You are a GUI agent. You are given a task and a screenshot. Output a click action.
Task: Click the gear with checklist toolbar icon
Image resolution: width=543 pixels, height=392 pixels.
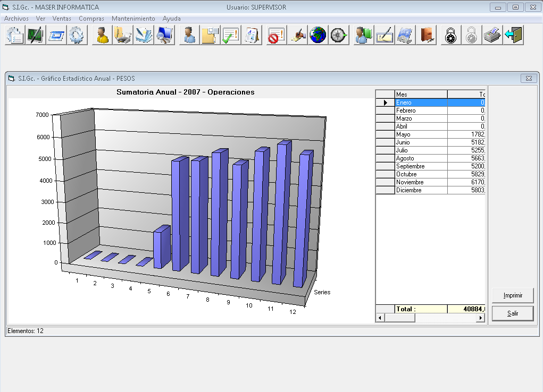point(15,35)
